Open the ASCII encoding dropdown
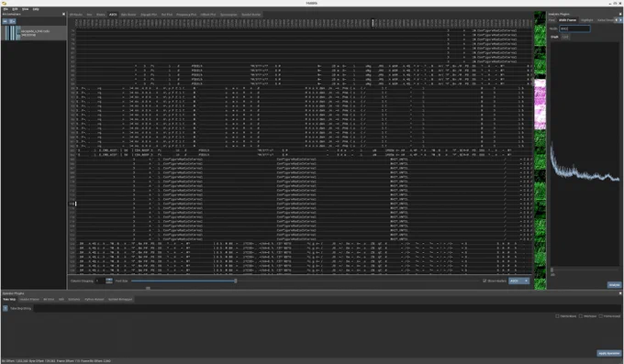The width and height of the screenshot is (624, 364). (x=519, y=281)
